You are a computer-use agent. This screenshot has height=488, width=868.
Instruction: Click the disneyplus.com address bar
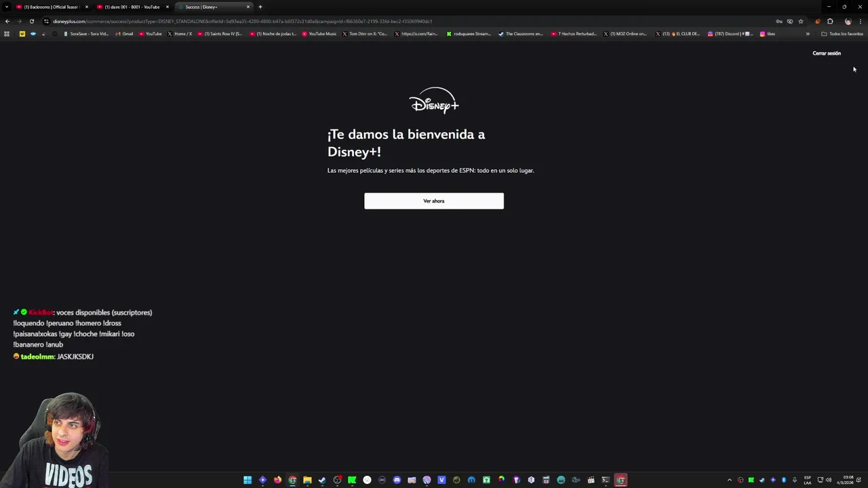[x=407, y=21]
